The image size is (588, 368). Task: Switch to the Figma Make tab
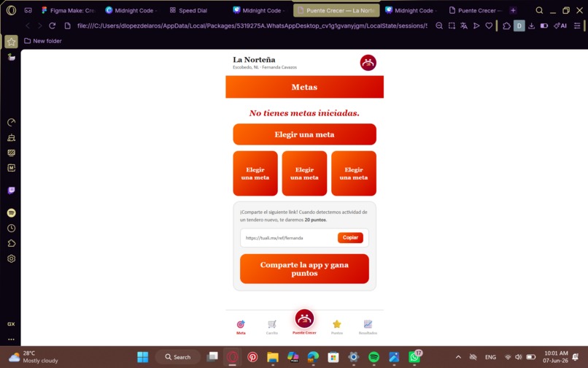pos(69,10)
